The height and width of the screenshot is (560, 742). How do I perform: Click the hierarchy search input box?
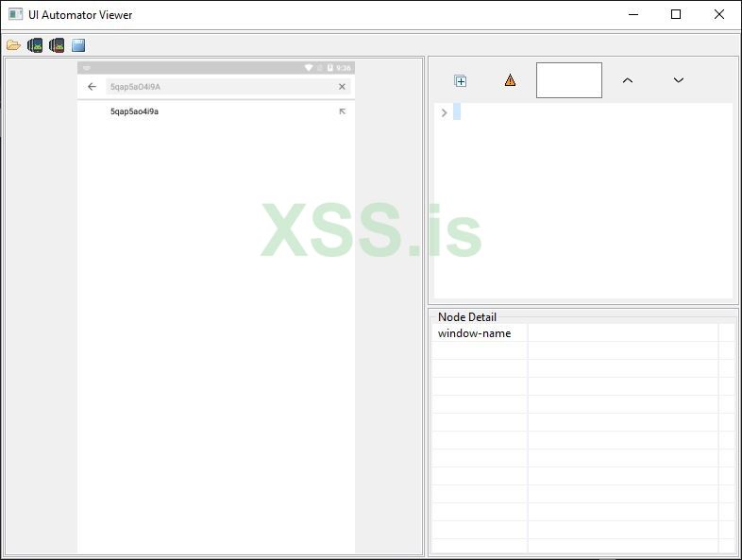tap(569, 80)
